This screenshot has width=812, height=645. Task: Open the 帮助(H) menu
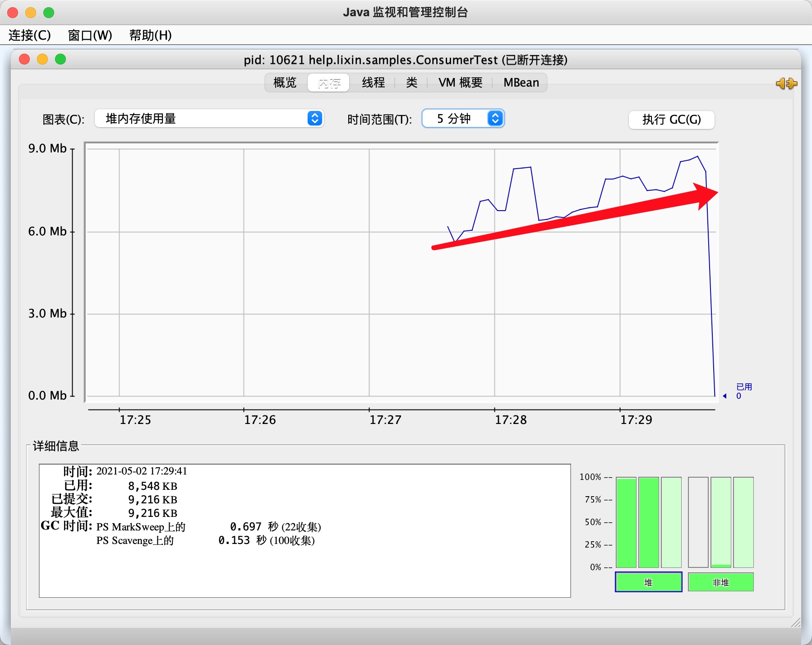[150, 35]
